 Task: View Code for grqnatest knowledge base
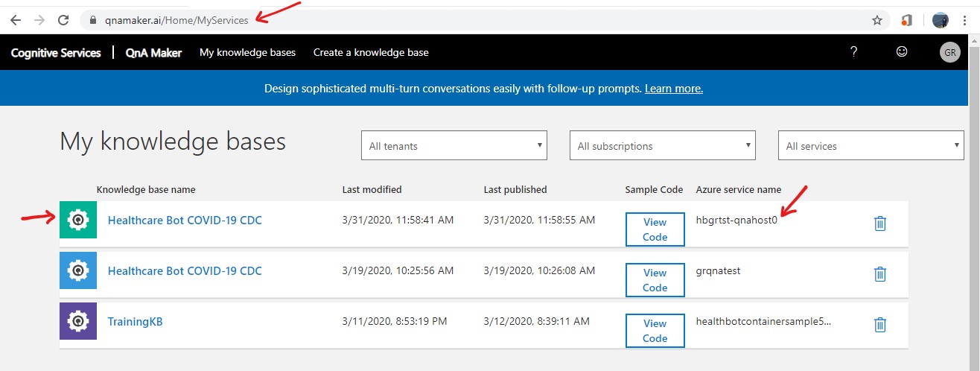[x=655, y=279]
